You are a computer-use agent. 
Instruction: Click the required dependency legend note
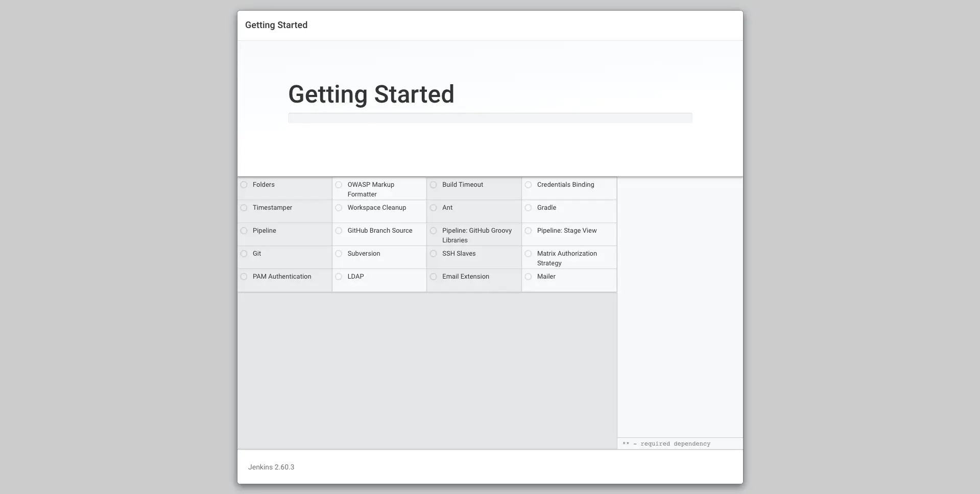[666, 443]
